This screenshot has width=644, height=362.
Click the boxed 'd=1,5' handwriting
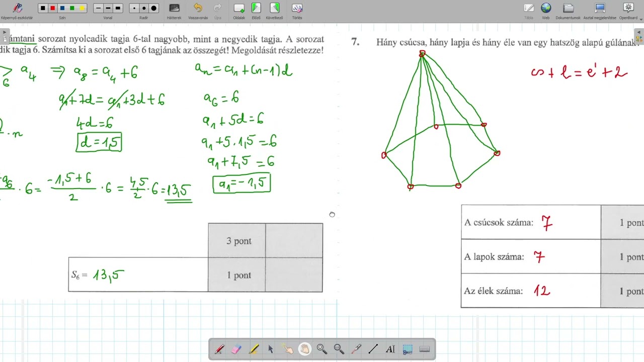(99, 142)
